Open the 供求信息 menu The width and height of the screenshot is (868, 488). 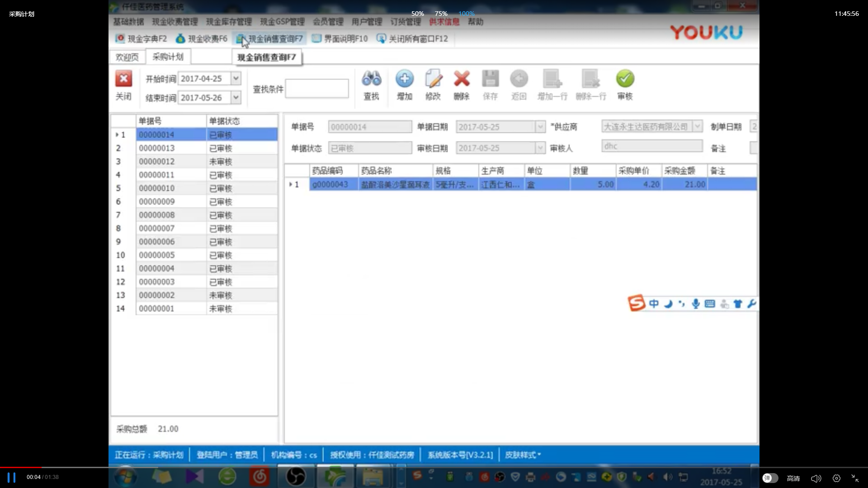pos(444,22)
